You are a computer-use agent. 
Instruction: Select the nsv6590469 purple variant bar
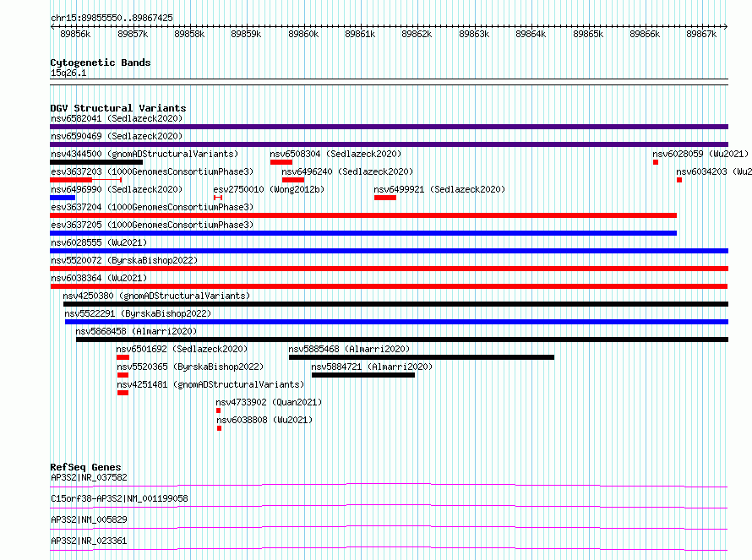[389, 144]
